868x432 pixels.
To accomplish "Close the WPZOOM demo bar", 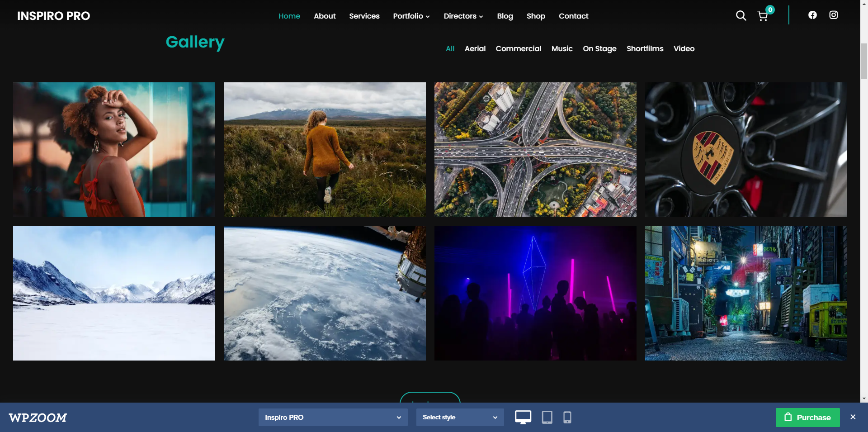I will [853, 417].
